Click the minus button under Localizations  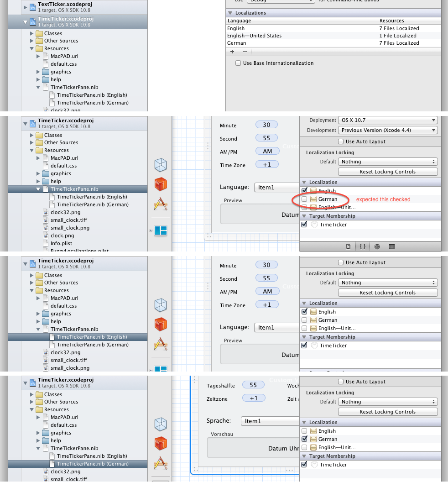pos(245,51)
